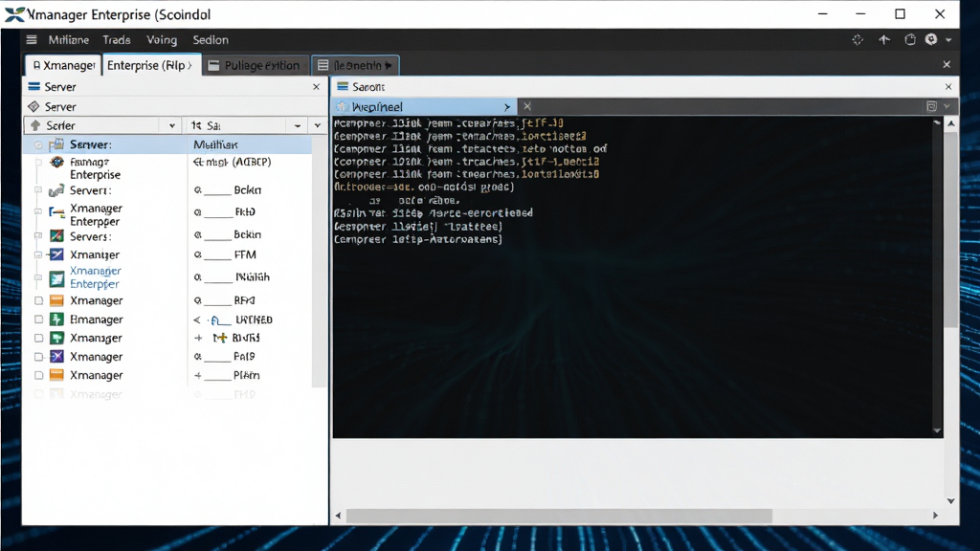980x551 pixels.
Task: Click the Wepineel tab icon
Action: 342,107
